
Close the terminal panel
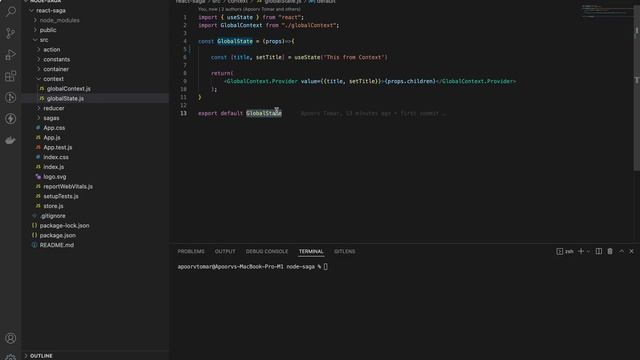pos(631,251)
